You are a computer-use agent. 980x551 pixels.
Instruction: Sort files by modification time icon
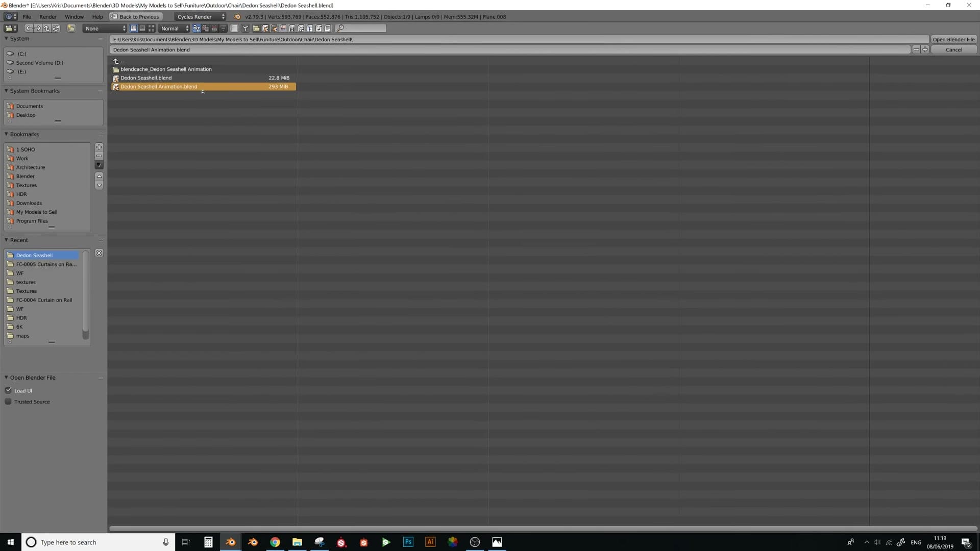[214, 29]
